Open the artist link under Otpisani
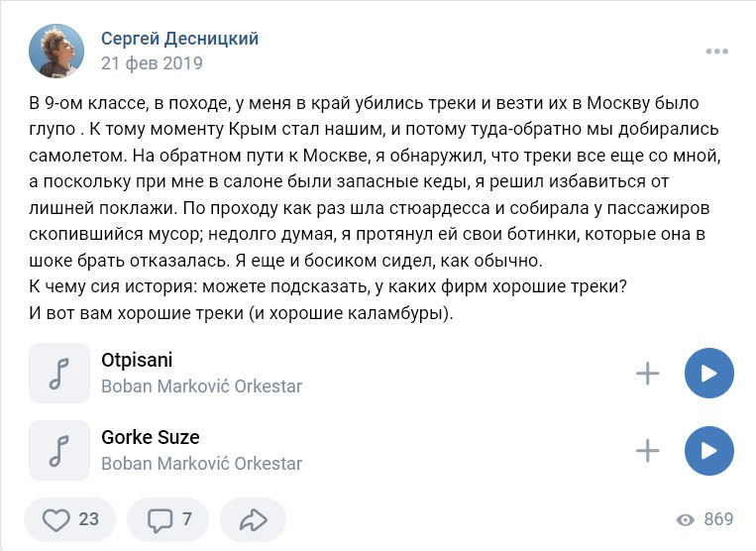This screenshot has height=551, width=756. tap(201, 386)
